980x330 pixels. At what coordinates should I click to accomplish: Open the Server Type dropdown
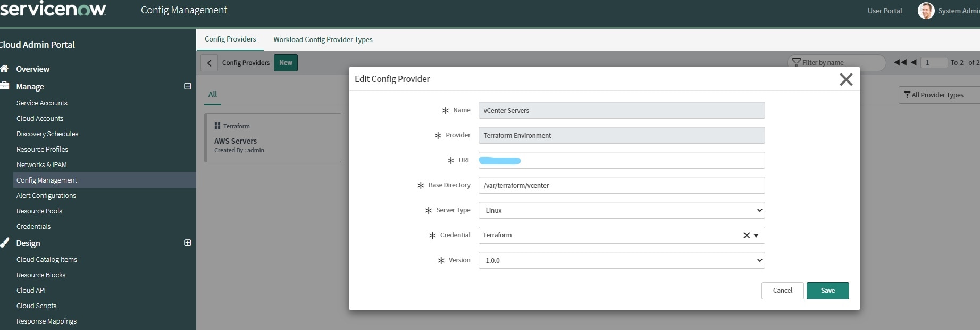pyautogui.click(x=622, y=210)
